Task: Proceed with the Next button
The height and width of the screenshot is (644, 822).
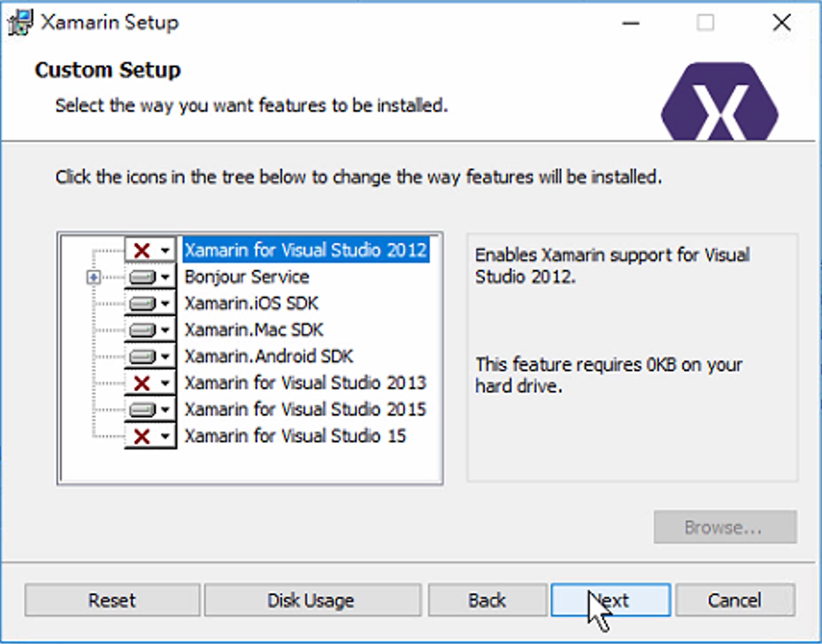Action: 611,600
